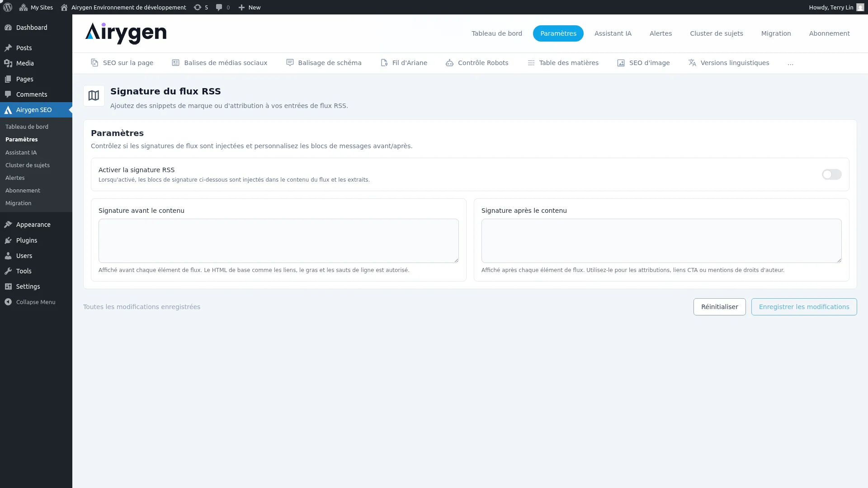Viewport: 868px width, 488px height.
Task: Open the updates icon showing 5
Action: tap(198, 7)
